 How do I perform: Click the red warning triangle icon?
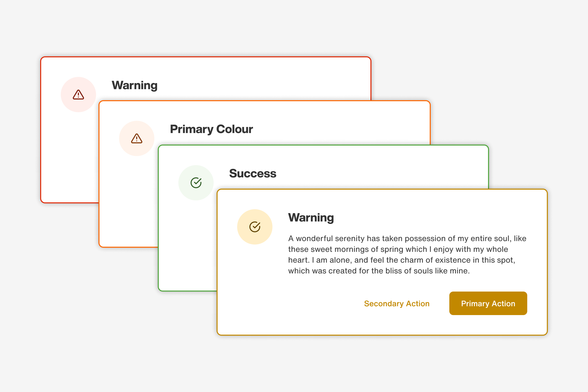tap(78, 95)
